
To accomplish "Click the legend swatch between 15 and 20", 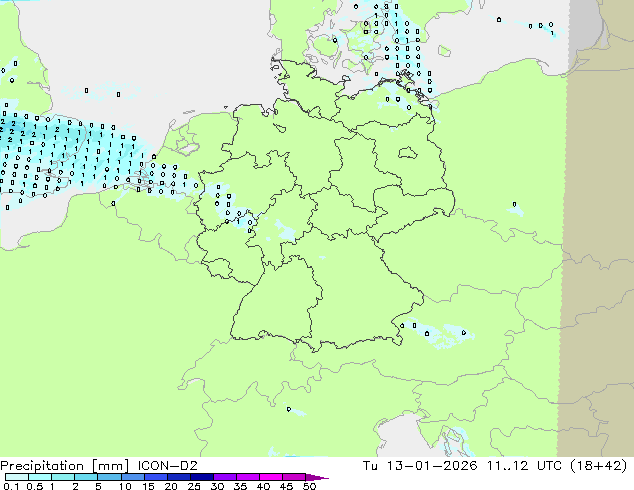I will (155, 477).
